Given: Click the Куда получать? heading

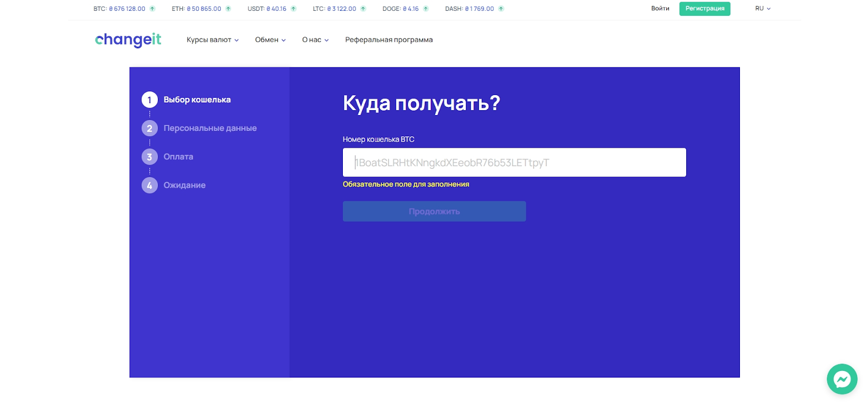Looking at the screenshot, I should pos(422,103).
